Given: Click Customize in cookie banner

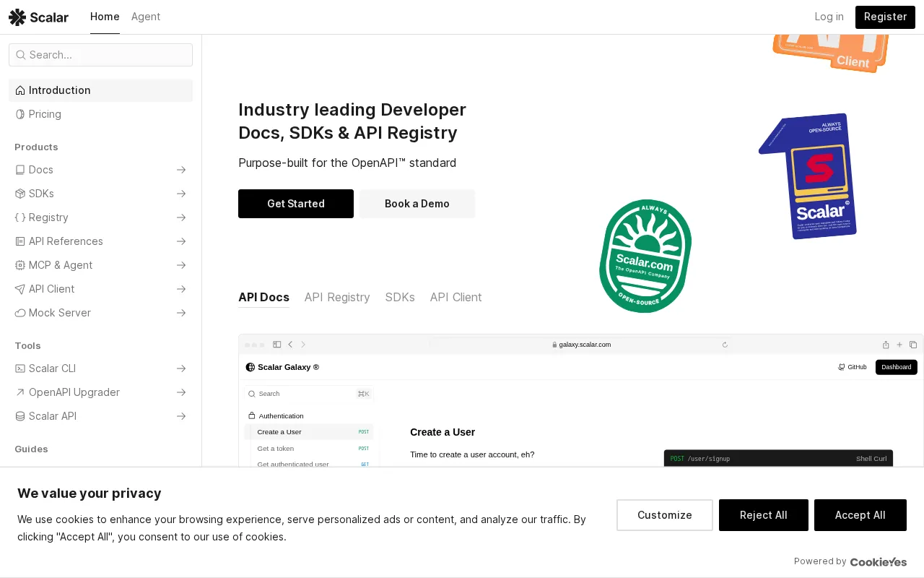Looking at the screenshot, I should tap(665, 515).
